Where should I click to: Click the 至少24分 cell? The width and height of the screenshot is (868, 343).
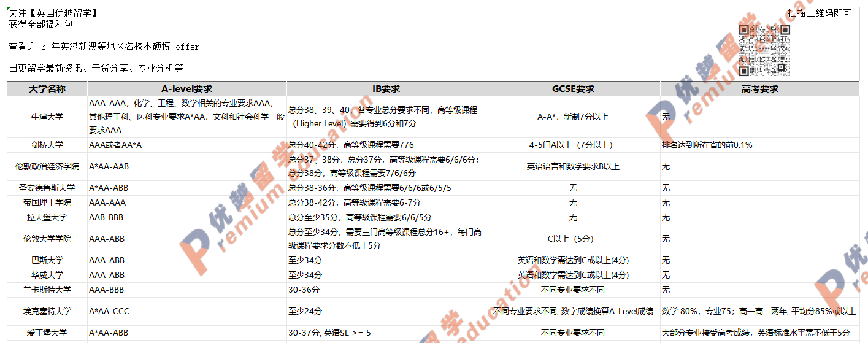pyautogui.click(x=386, y=311)
